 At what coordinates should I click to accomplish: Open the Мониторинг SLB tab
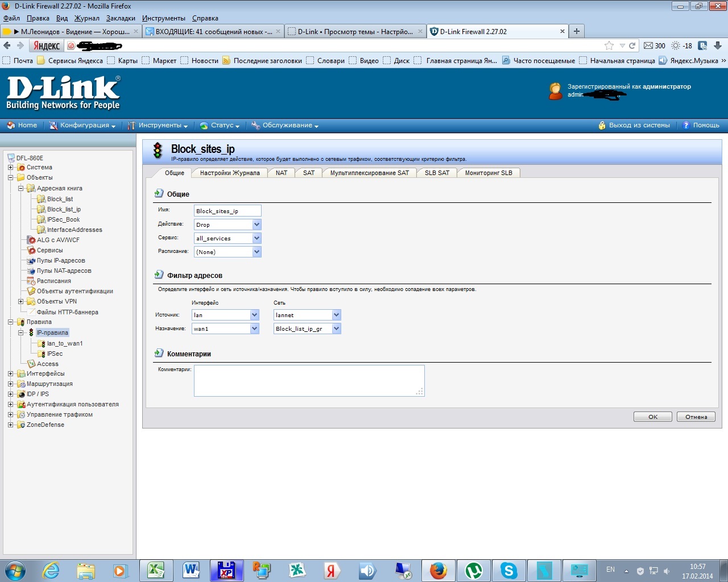(489, 173)
